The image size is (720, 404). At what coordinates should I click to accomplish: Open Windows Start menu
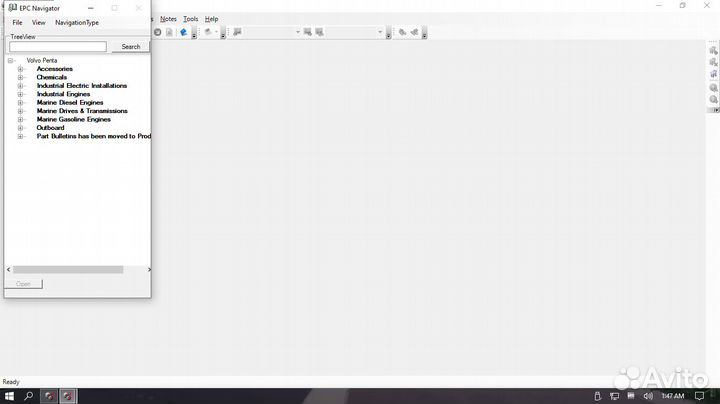tap(9, 396)
